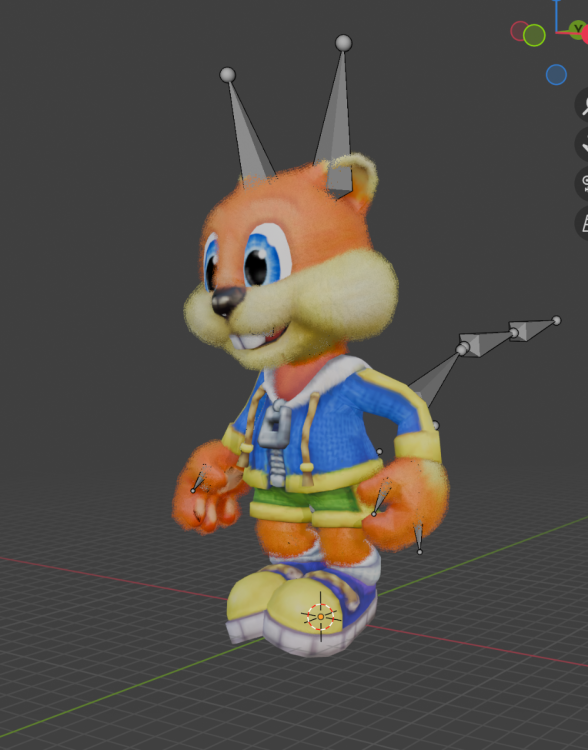Viewport: 588px width, 750px height.
Task: Select the left ear bone tip sphere
Action: click(228, 75)
